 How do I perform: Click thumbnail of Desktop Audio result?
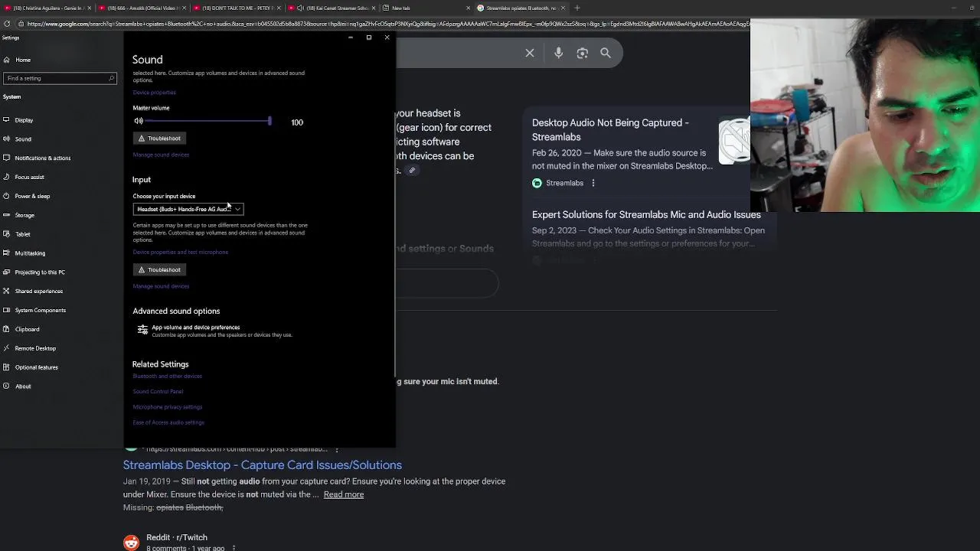[x=734, y=141]
